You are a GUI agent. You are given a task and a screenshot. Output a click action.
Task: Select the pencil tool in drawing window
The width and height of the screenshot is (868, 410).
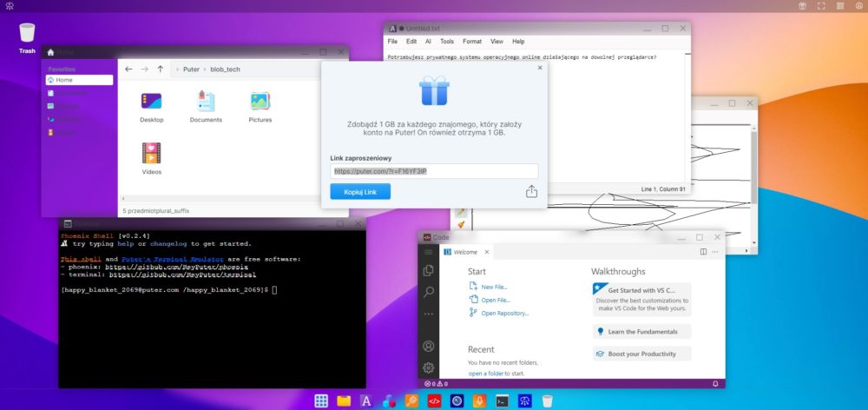461,213
